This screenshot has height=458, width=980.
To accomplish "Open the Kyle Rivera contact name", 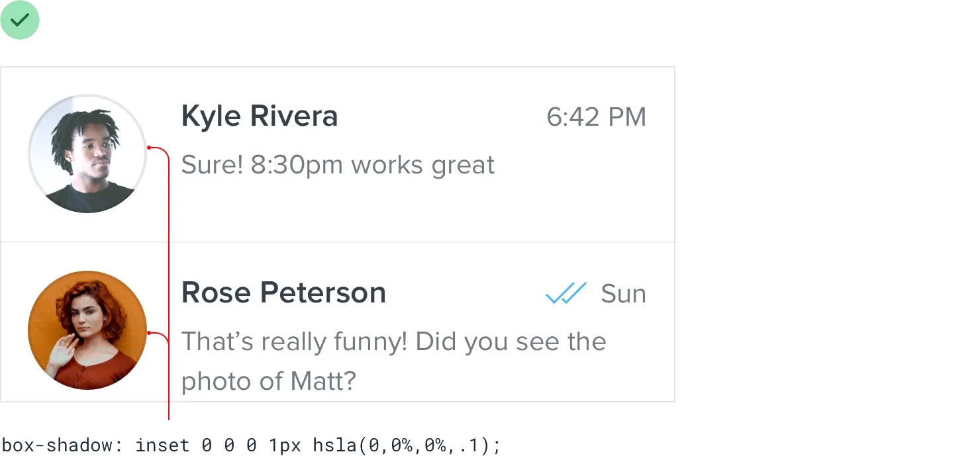I will 260,116.
